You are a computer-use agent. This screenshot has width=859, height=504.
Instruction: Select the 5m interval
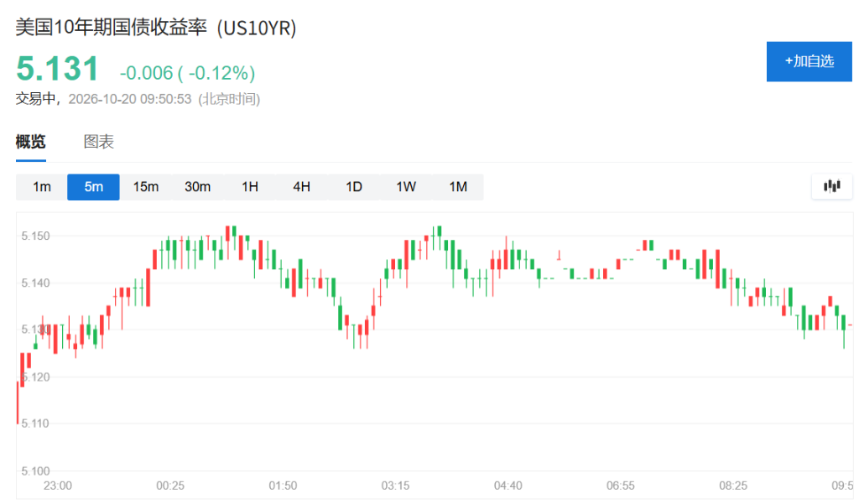point(94,187)
